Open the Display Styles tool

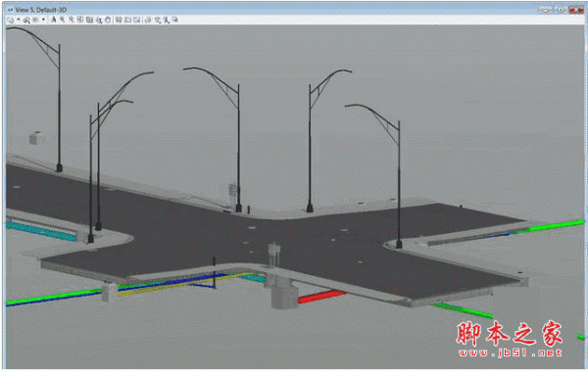(26, 20)
